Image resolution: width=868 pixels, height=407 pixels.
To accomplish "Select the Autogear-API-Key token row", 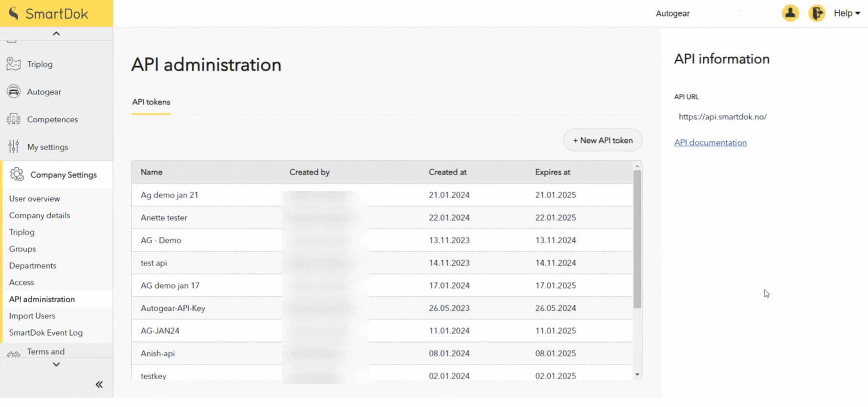I will point(173,308).
